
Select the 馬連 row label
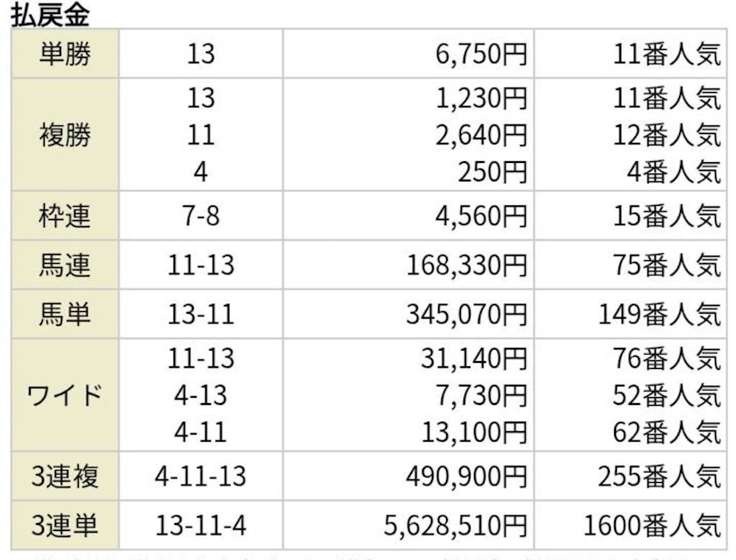pos(66,265)
